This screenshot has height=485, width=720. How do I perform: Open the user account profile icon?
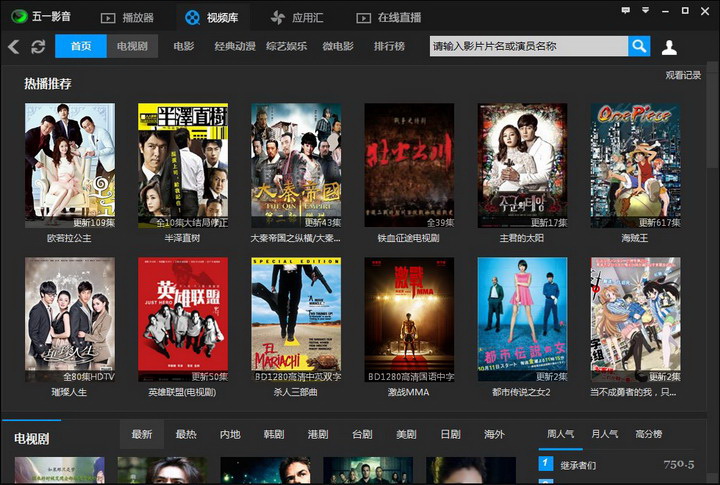669,47
